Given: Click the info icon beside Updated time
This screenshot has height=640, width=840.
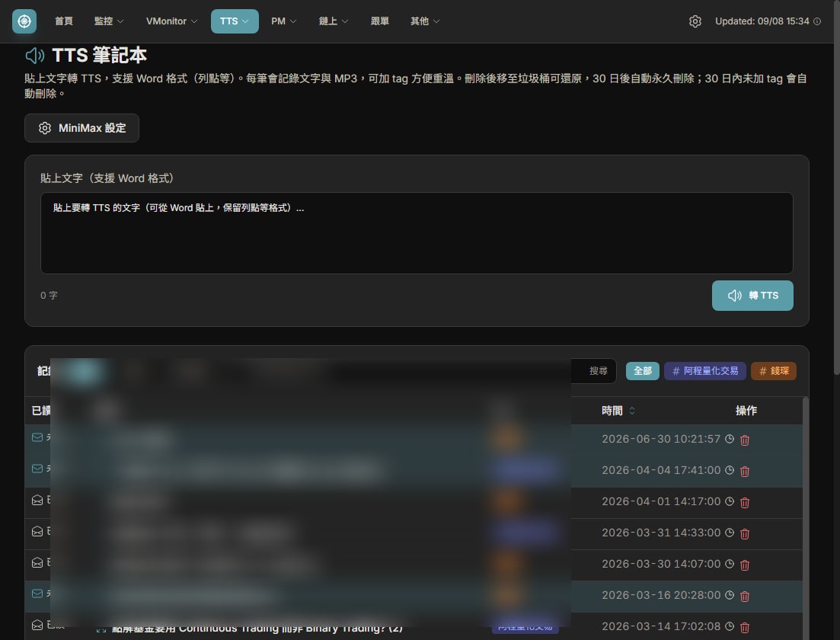Looking at the screenshot, I should coord(817,21).
